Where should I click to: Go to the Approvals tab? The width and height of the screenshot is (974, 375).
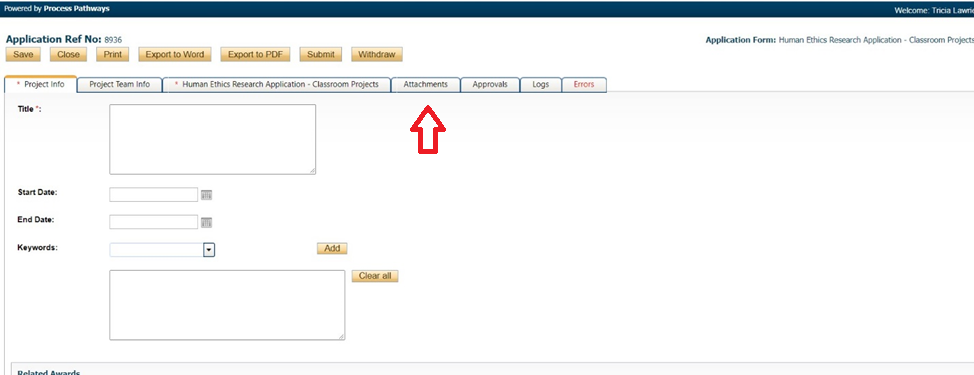click(490, 85)
